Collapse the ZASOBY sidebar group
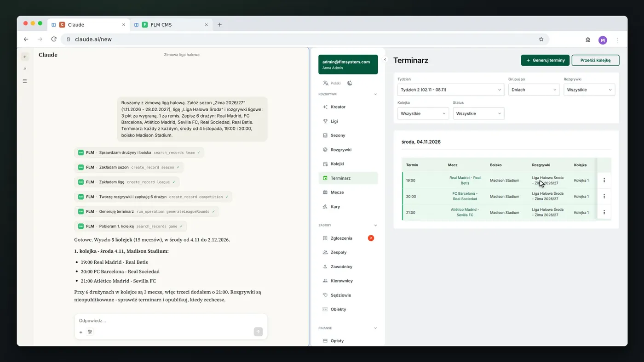644x362 pixels. click(375, 225)
